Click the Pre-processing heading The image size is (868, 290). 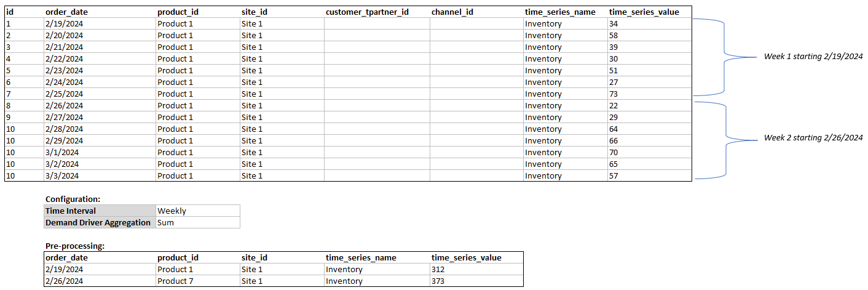pos(75,246)
